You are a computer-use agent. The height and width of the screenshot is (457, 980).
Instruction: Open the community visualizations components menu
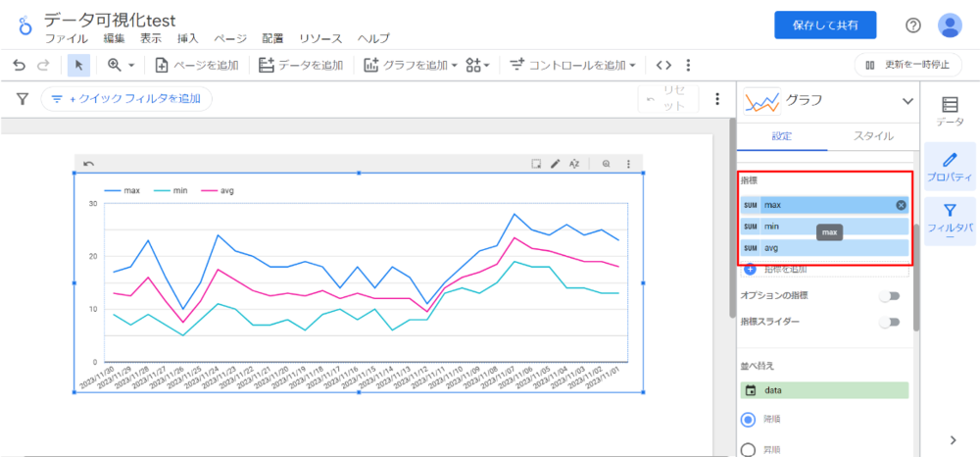[478, 65]
